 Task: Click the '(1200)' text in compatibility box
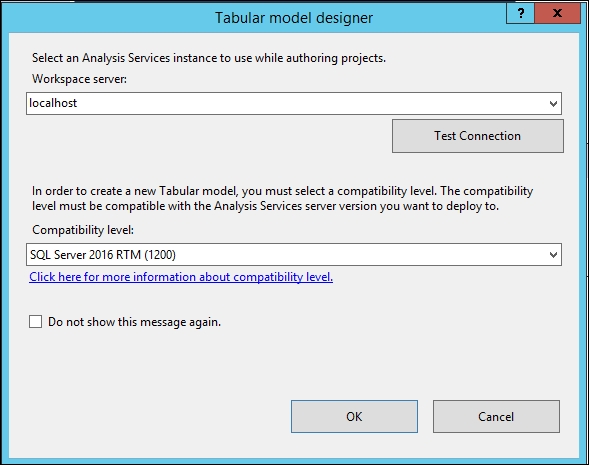[160, 255]
